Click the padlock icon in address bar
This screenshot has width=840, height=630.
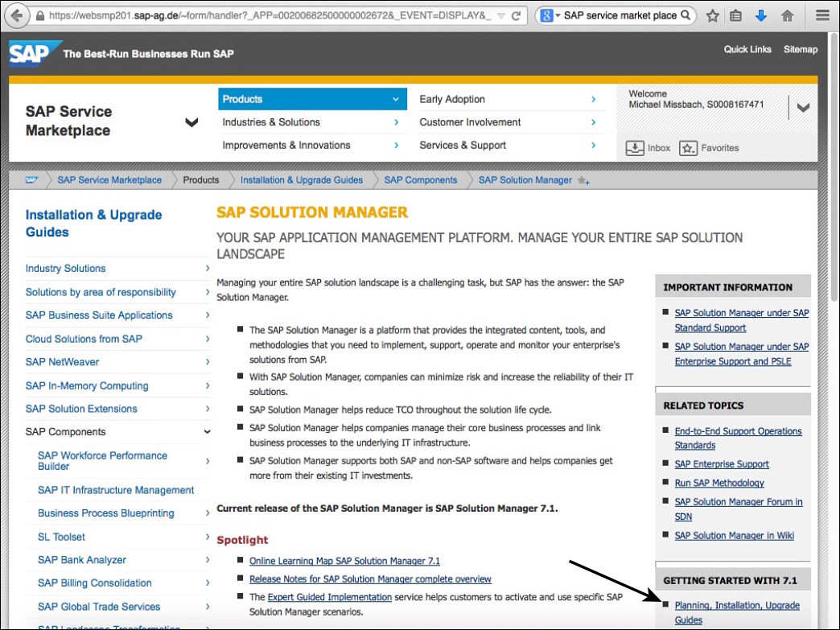pos(39,16)
